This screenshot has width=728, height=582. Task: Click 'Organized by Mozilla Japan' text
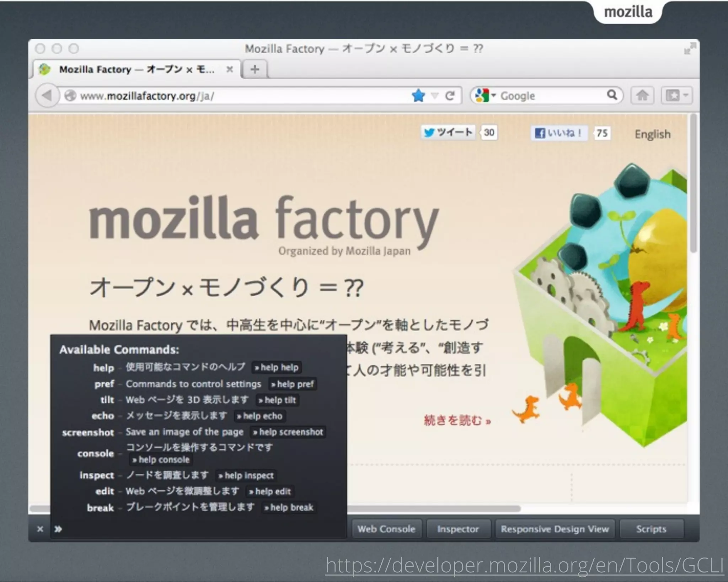(x=344, y=251)
